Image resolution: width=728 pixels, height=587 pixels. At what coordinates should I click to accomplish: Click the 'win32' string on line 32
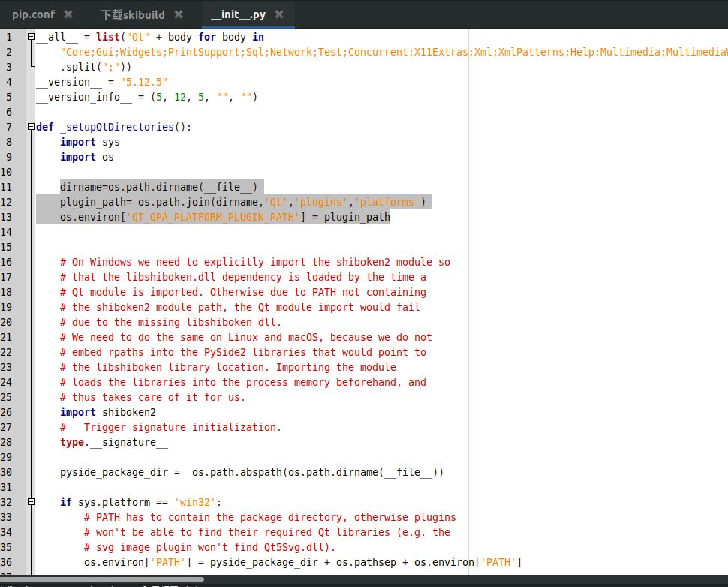(195, 502)
